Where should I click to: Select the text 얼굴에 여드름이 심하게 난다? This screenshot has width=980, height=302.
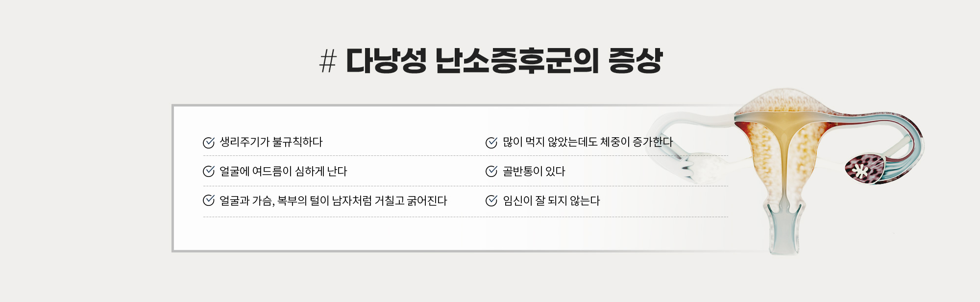(x=283, y=171)
